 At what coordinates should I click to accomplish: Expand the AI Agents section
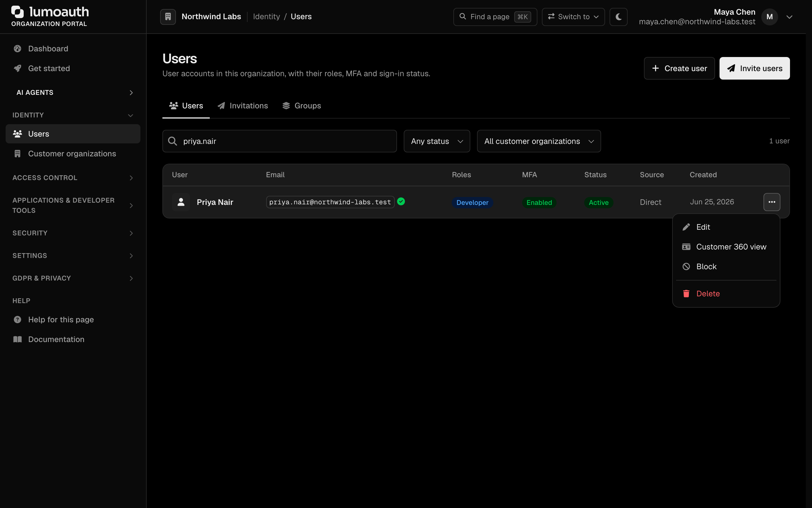pos(73,92)
